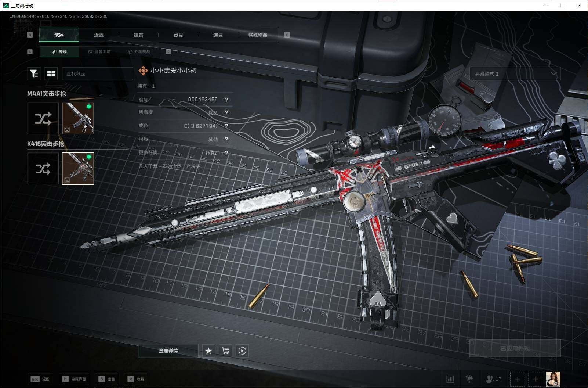This screenshot has height=388, width=588.
Task: Focus the 查找藏品 search field
Action: click(x=97, y=73)
